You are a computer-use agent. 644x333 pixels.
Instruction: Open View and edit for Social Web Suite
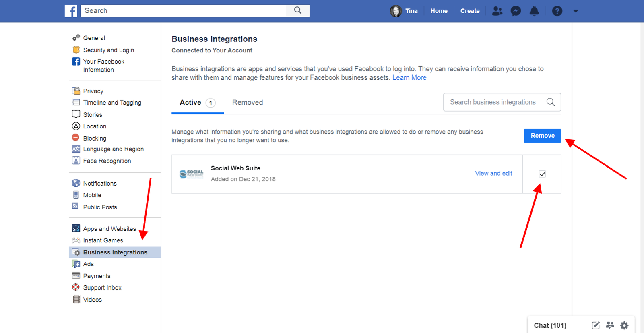[493, 173]
